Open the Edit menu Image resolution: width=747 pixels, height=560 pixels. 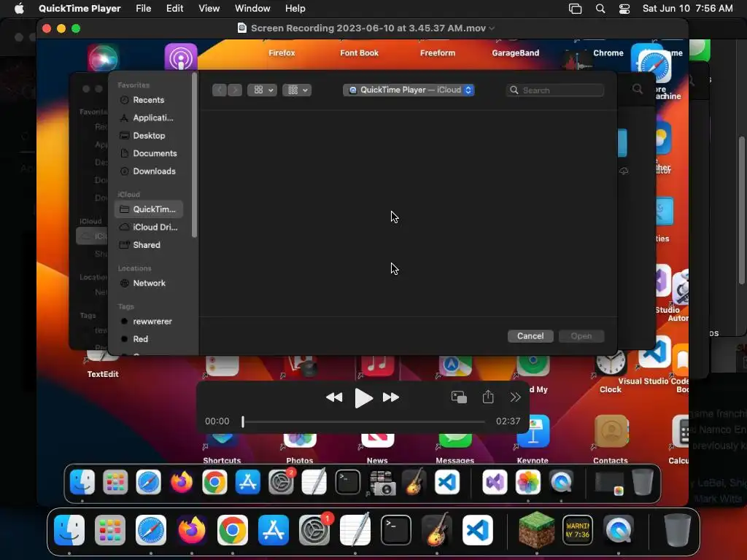(175, 9)
